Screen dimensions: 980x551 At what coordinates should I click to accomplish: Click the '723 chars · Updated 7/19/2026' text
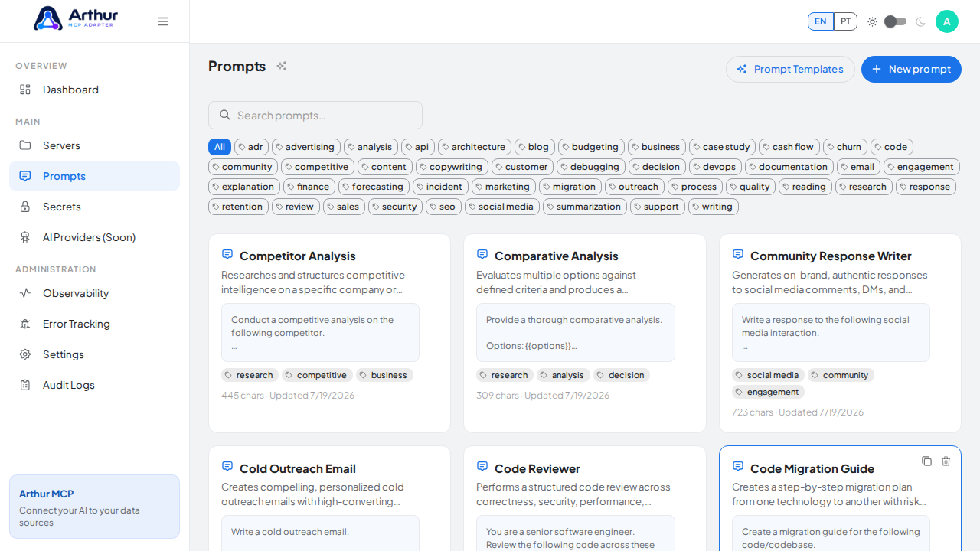798,412
